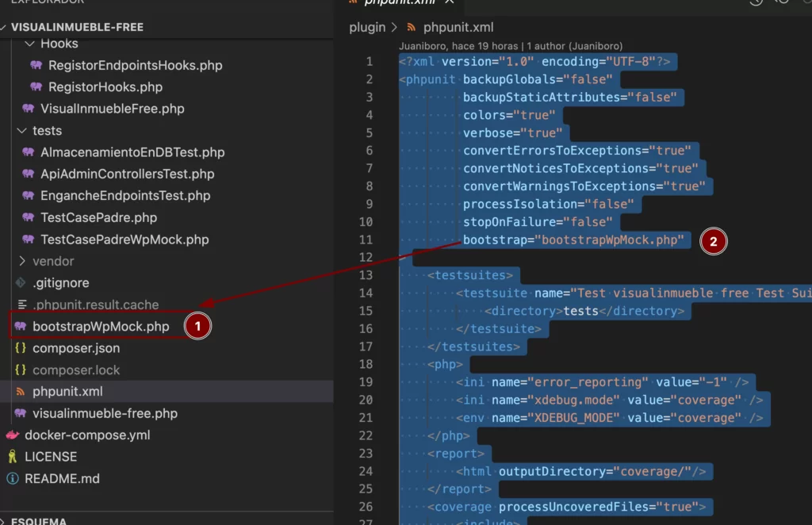Open composer.lock file
Viewport: 812px width, 525px height.
(76, 370)
